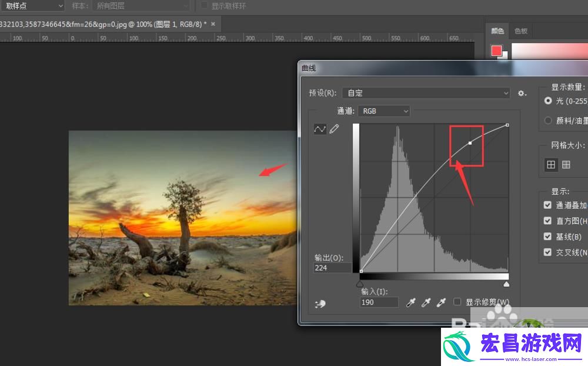Screen dimensions: 588x366
Task: Select the 颜料/油墨 radio button
Action: coord(548,121)
